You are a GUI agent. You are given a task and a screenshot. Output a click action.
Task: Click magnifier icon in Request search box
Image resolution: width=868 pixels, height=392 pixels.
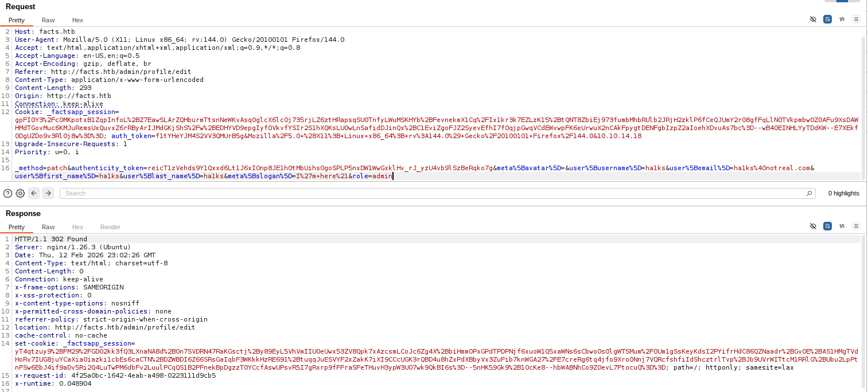click(809, 194)
